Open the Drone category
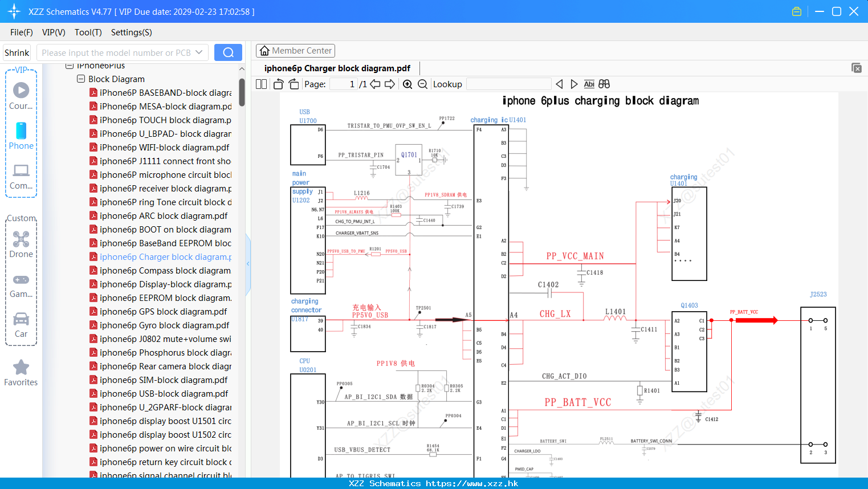This screenshot has height=489, width=868. (21, 244)
